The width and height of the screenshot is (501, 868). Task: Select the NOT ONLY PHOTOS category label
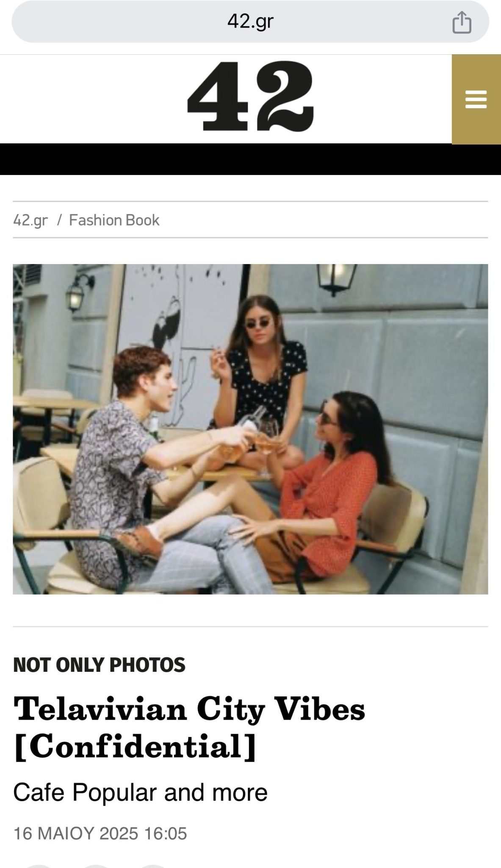pos(99,665)
